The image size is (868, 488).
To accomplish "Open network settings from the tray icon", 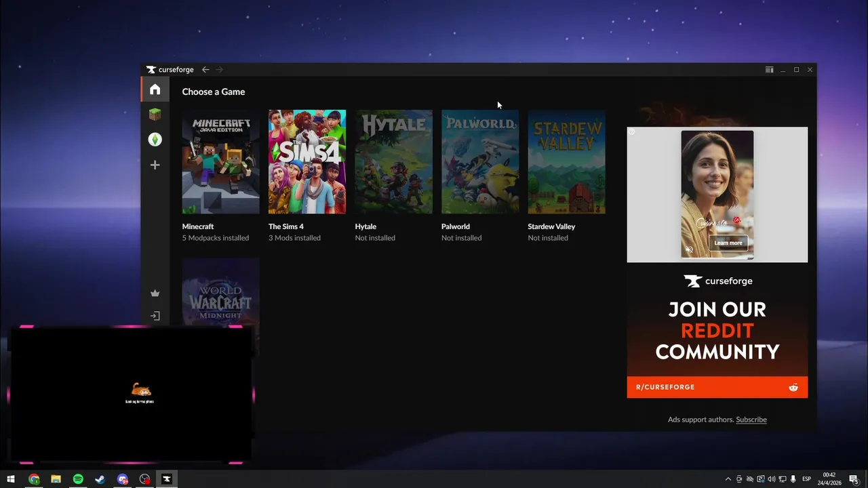I will pyautogui.click(x=783, y=479).
